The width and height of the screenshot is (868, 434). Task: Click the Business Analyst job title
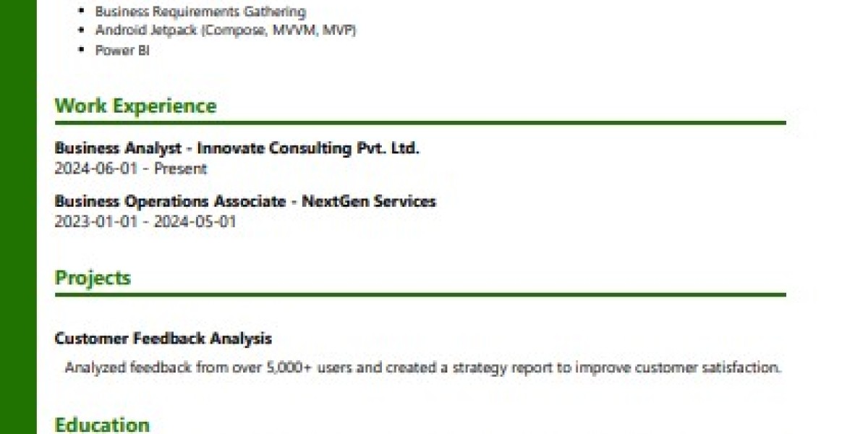tap(118, 148)
